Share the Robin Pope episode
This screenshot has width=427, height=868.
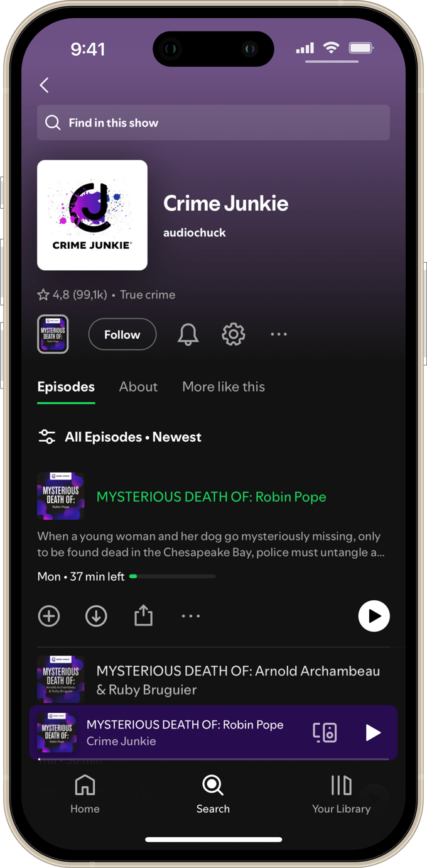[x=143, y=615]
